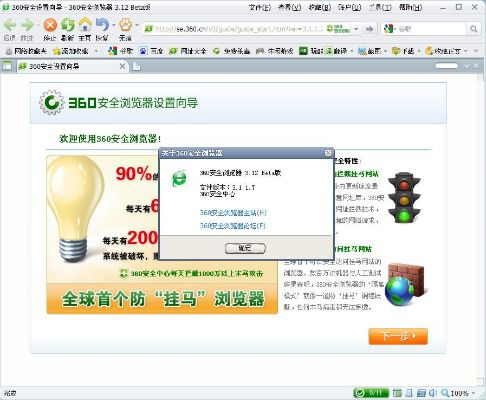The width and height of the screenshot is (486, 400).
Task: Click the orange Stop button
Action: click(50, 25)
